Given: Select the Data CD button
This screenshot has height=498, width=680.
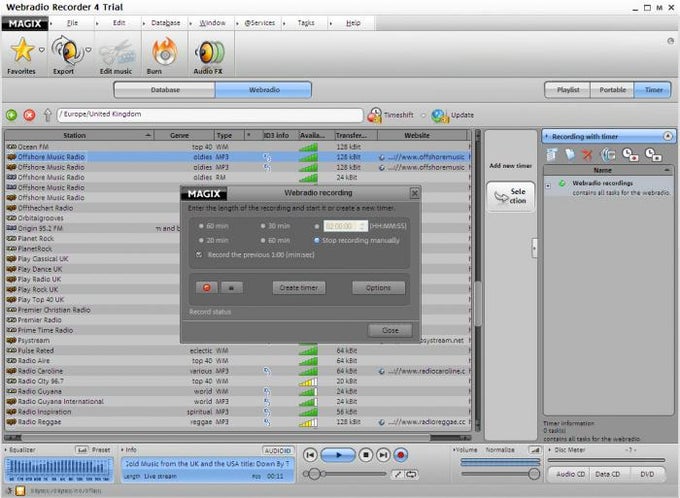Looking at the screenshot, I should point(607,474).
